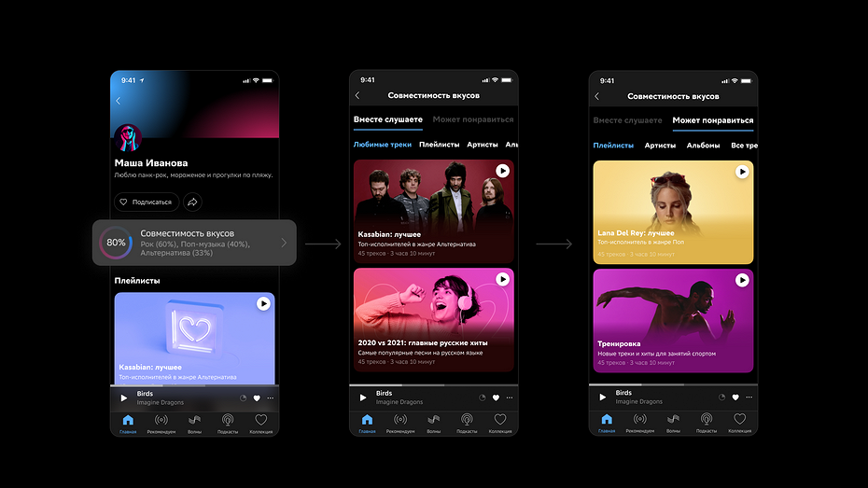
Task: Seek the right screen track progress bar
Action: click(x=673, y=384)
